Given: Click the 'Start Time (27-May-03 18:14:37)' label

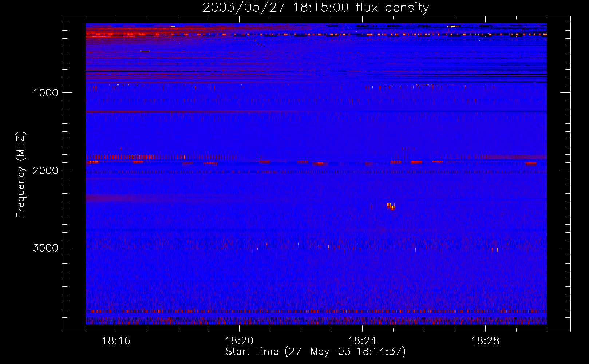Looking at the screenshot, I should [x=316, y=352].
